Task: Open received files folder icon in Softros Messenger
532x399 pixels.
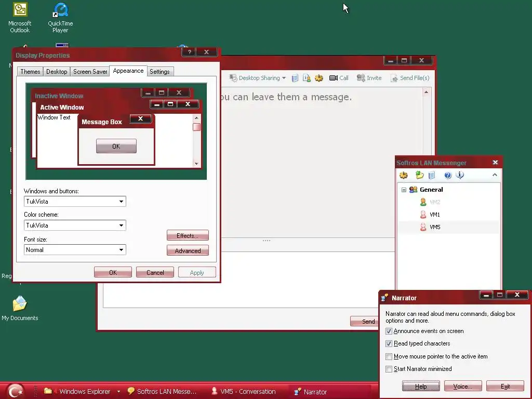Action: tap(420, 175)
